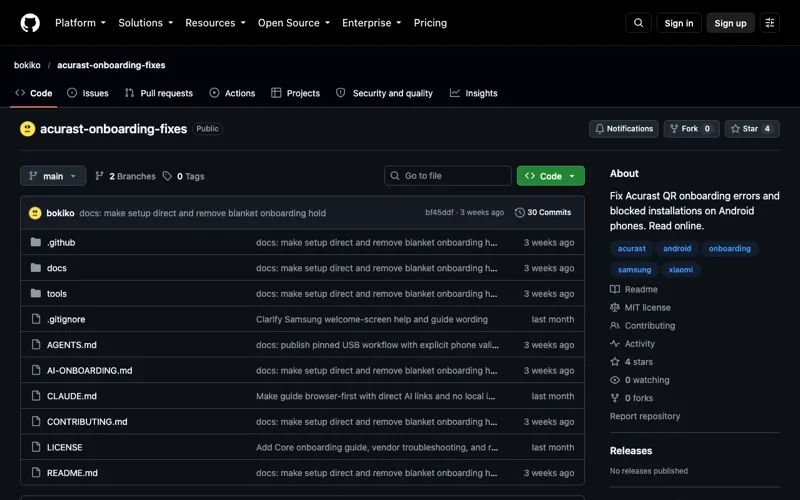
Task: Select the android topic tag
Action: tap(677, 248)
